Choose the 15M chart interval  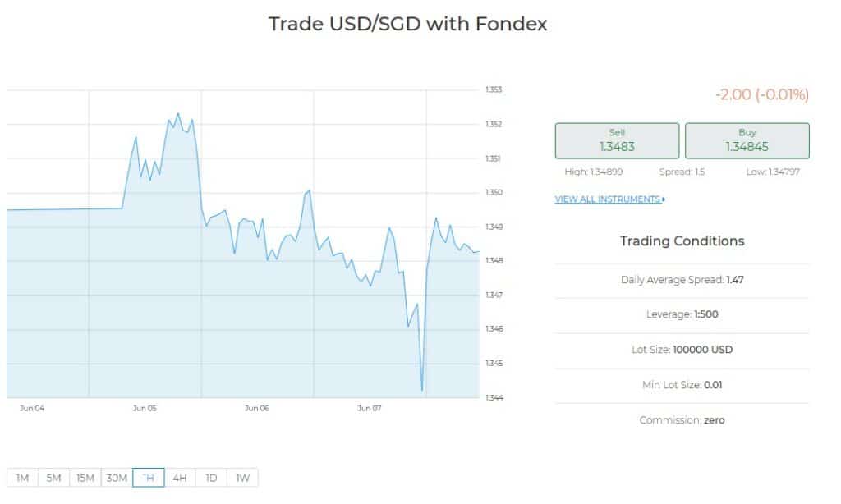tap(85, 478)
